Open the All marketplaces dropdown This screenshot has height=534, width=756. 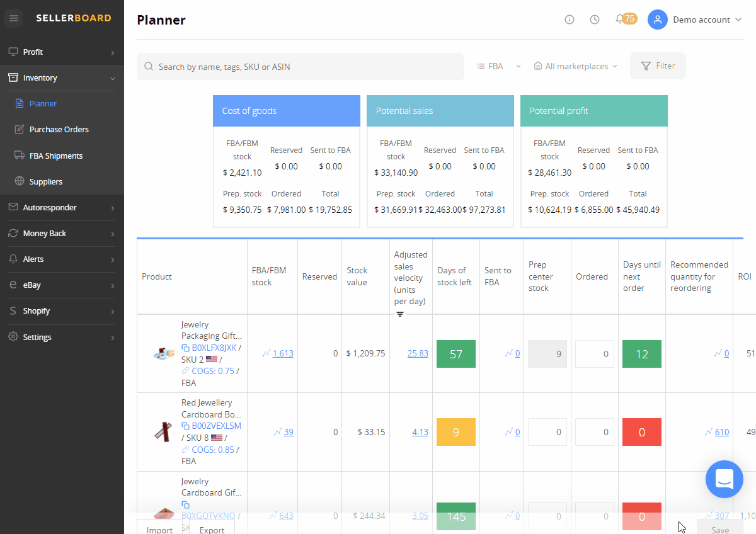(x=576, y=66)
